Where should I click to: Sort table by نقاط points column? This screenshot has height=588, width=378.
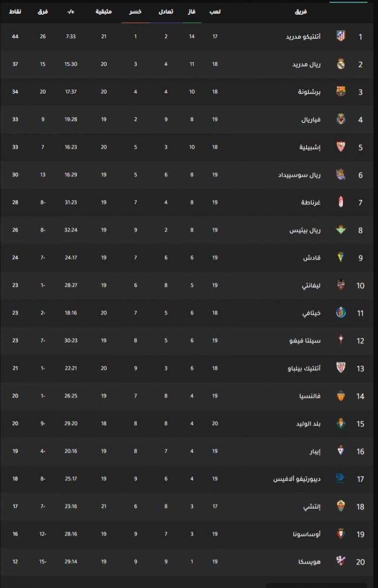[x=15, y=12]
